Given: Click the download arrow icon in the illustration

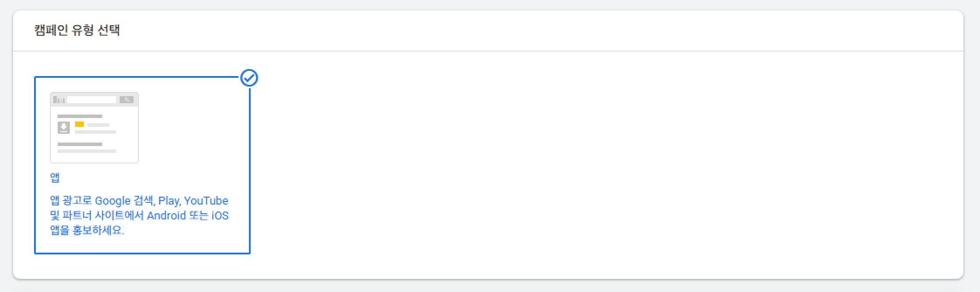Looking at the screenshot, I should [64, 127].
